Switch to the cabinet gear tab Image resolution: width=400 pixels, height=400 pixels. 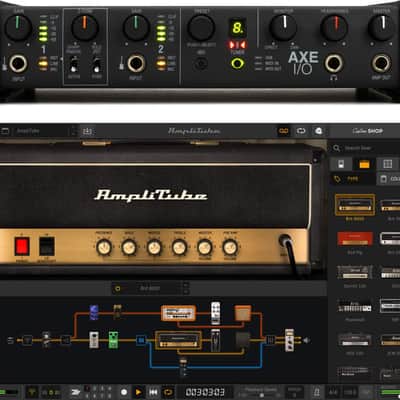coord(387,164)
